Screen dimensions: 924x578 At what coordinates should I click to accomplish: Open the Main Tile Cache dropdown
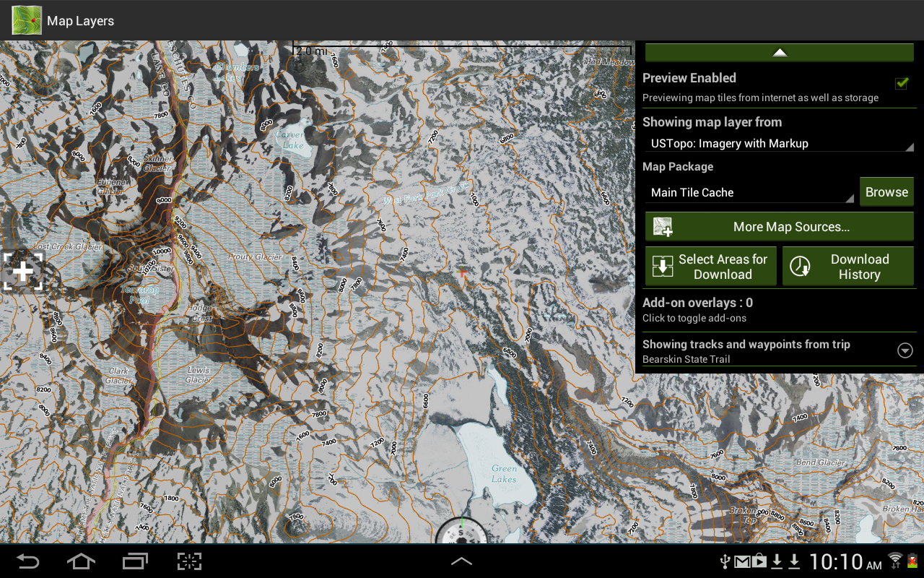749,192
